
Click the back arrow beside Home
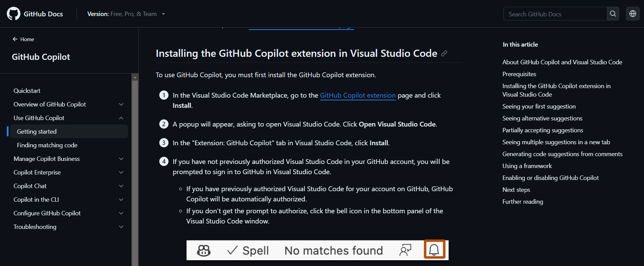click(x=15, y=39)
